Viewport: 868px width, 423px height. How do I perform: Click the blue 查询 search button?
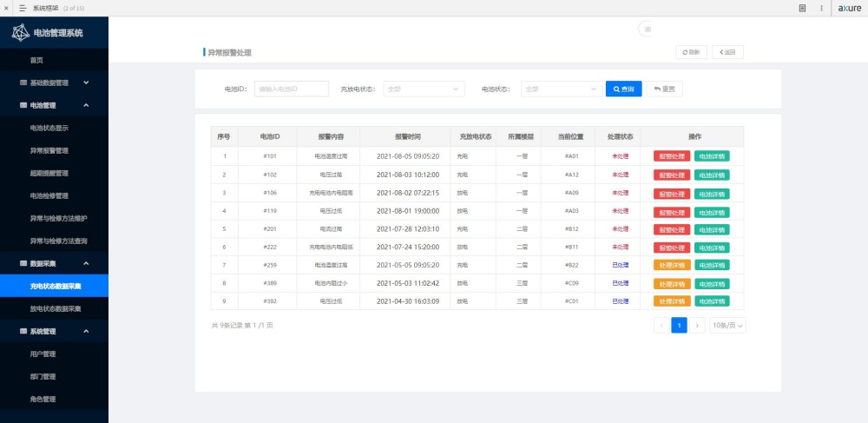tap(624, 89)
